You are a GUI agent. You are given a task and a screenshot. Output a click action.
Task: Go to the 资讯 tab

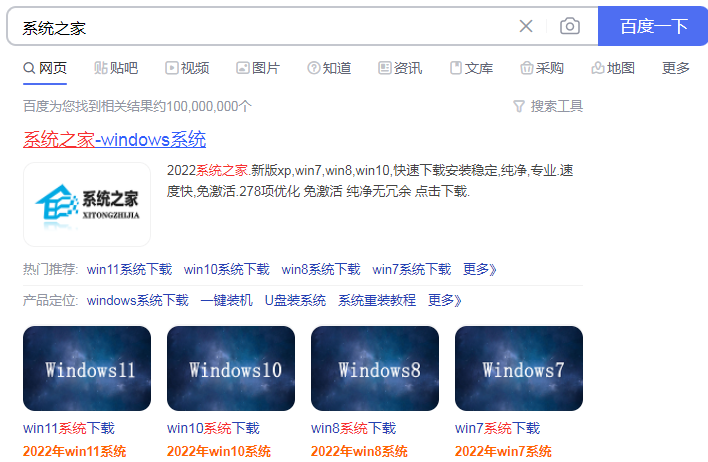(x=400, y=68)
